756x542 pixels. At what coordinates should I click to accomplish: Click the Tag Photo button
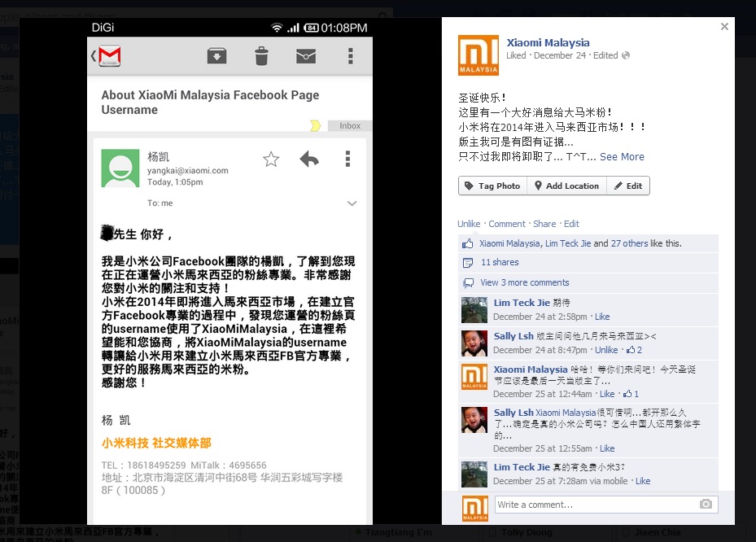(492, 186)
